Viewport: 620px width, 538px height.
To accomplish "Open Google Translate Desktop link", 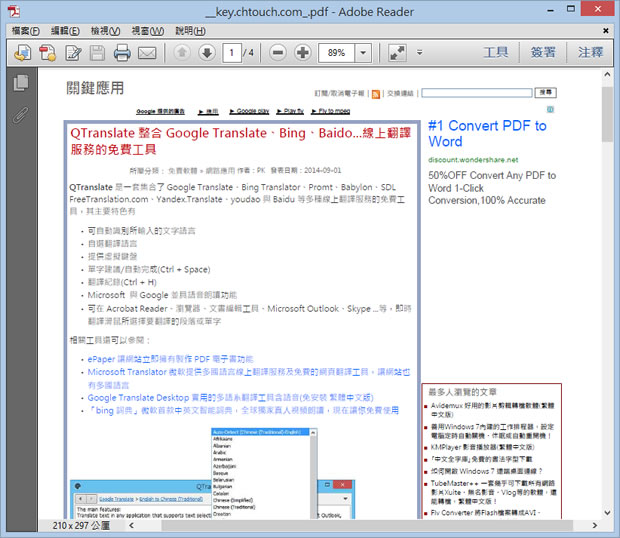I will (x=231, y=398).
